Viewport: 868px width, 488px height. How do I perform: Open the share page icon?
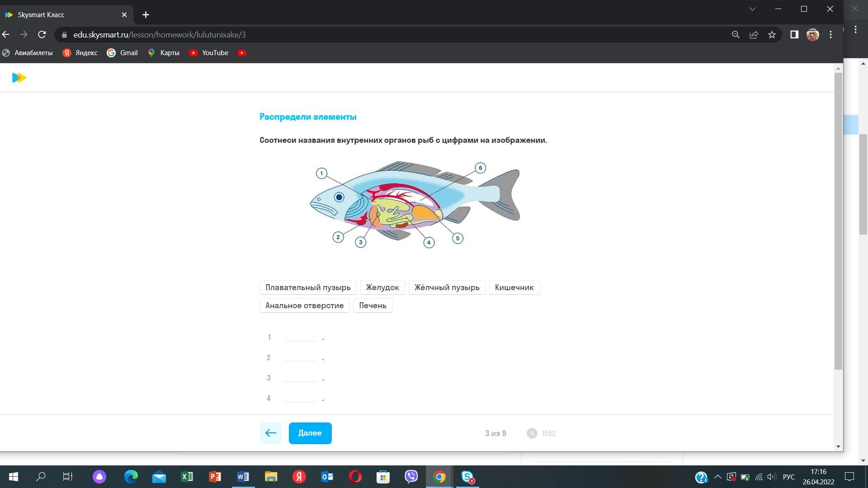[754, 35]
